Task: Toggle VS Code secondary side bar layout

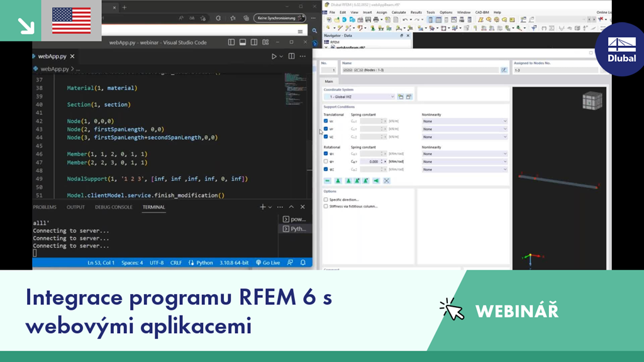Action: [254, 42]
